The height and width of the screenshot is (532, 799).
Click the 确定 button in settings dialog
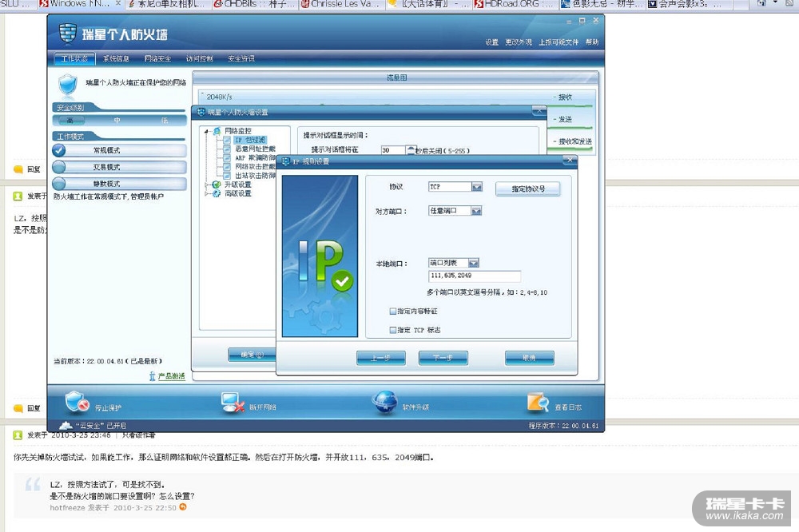click(x=252, y=355)
